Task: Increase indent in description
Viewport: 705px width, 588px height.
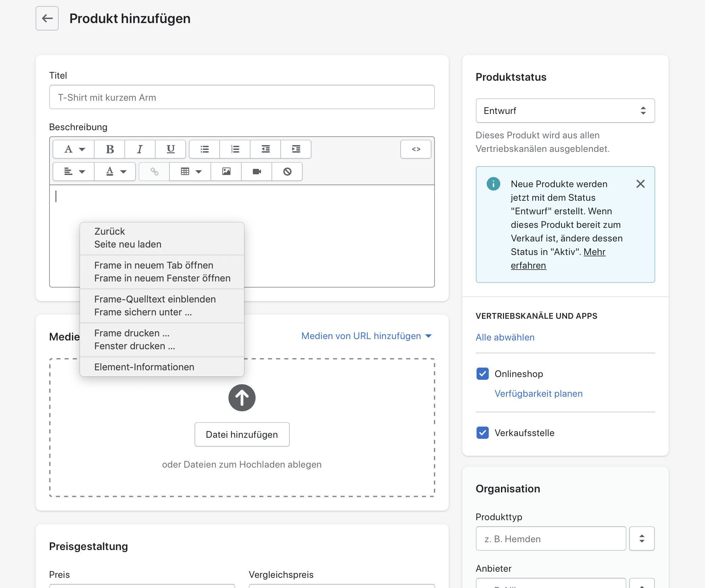Action: tap(296, 149)
